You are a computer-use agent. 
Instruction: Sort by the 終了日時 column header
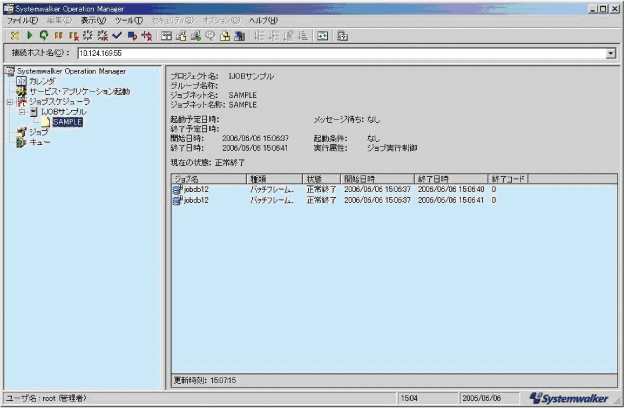[451, 179]
